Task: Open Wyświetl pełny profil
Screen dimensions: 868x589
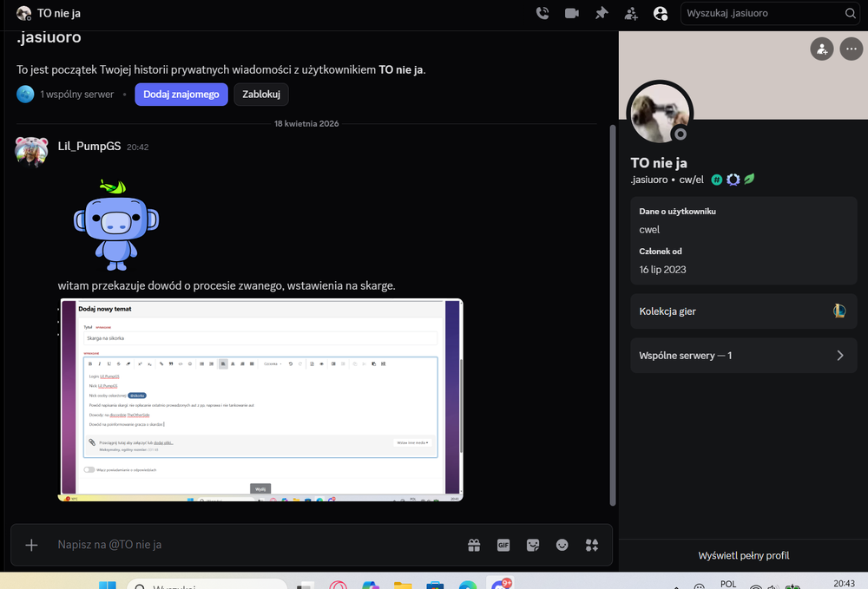Action: [744, 555]
